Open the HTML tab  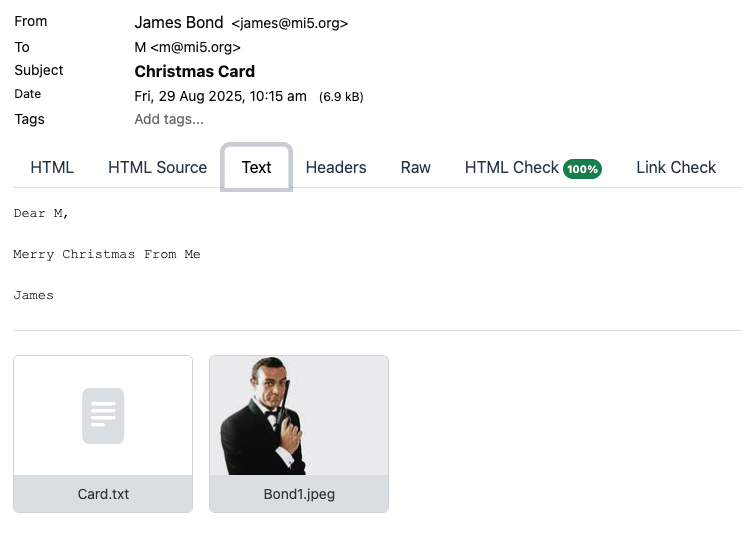[x=52, y=167]
